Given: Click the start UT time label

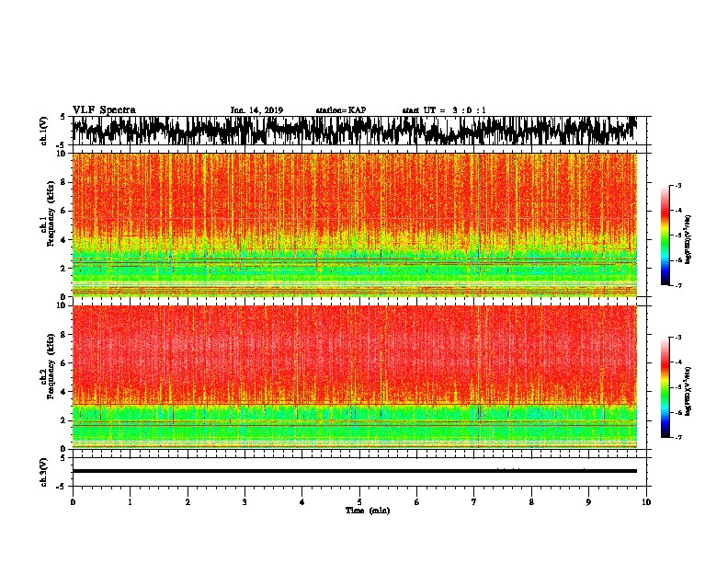Looking at the screenshot, I should tap(444, 110).
